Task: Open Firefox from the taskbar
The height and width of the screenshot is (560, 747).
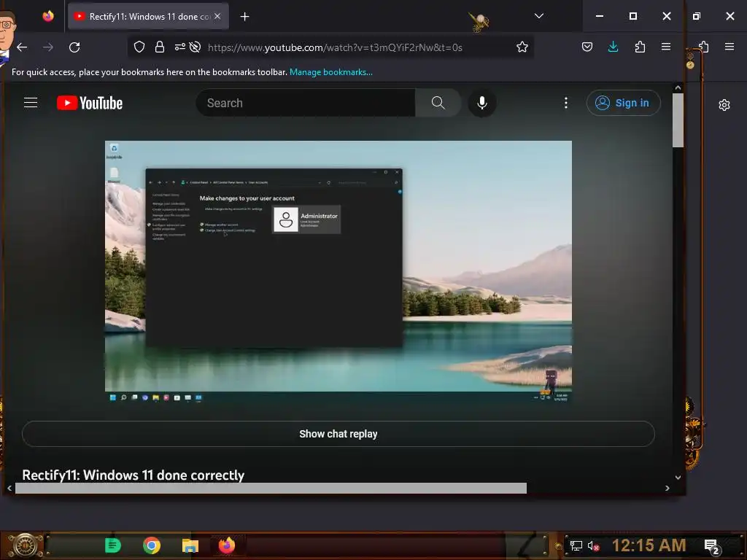Action: tap(227, 545)
